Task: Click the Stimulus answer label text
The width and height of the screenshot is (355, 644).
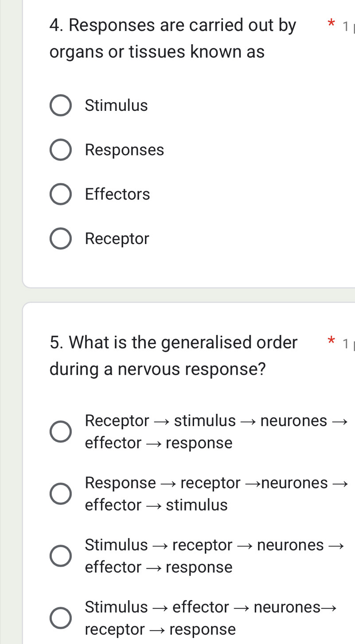Action: tap(116, 105)
